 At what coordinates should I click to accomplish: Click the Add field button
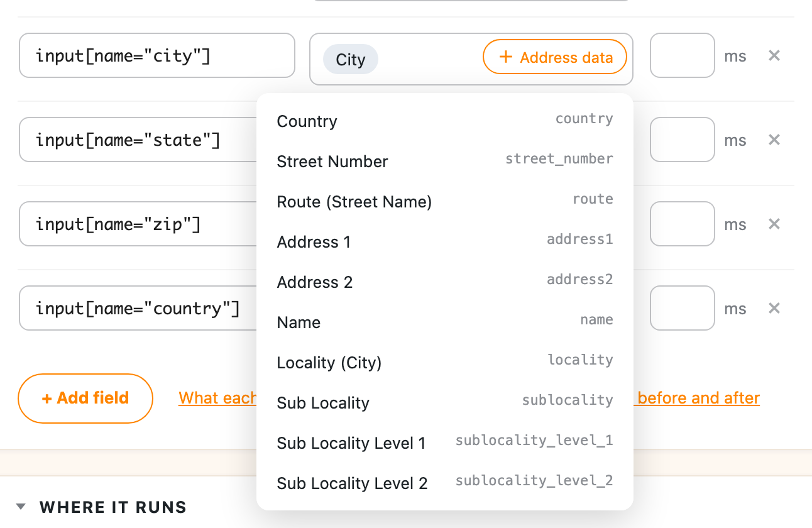point(85,398)
